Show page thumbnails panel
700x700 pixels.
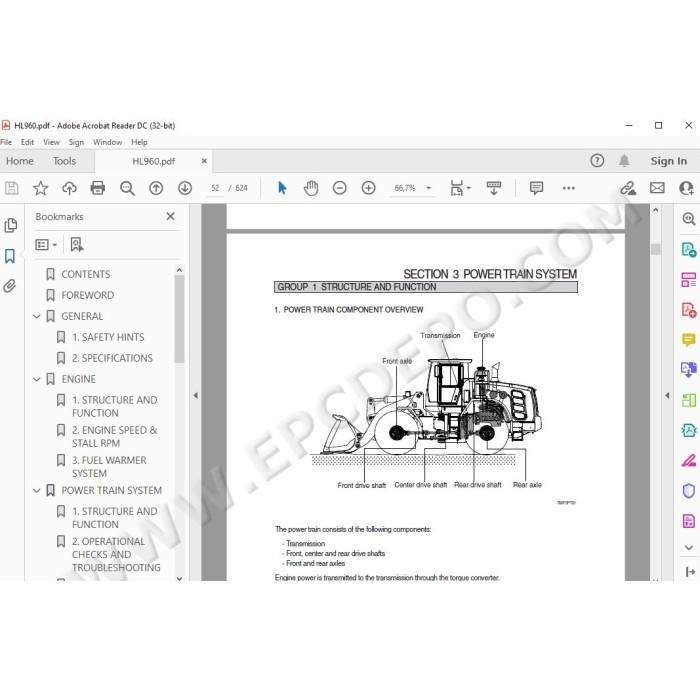(x=11, y=225)
